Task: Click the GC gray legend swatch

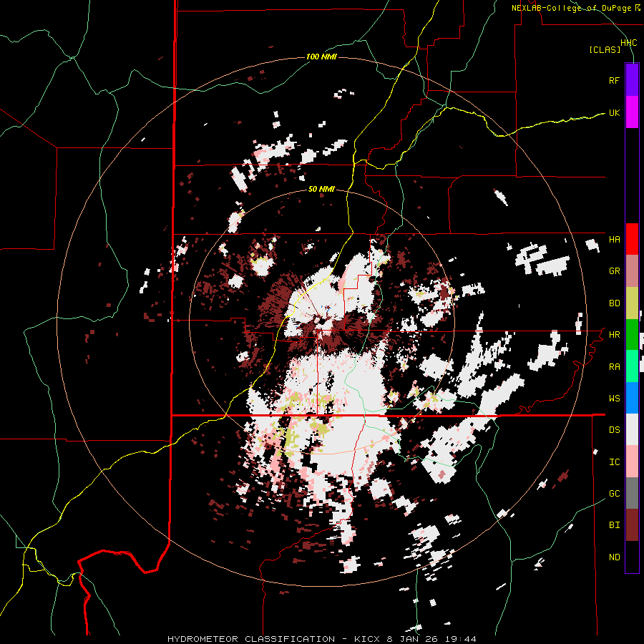Action: [632, 493]
